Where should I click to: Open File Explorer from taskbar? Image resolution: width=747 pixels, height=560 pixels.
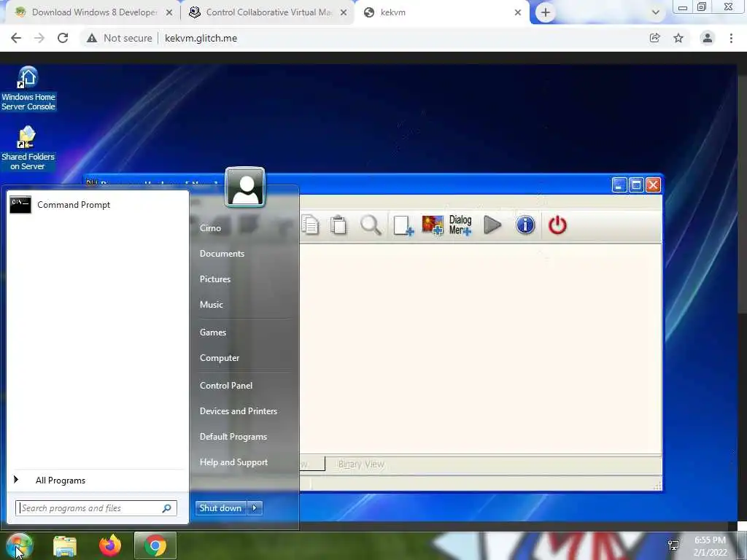coord(65,545)
